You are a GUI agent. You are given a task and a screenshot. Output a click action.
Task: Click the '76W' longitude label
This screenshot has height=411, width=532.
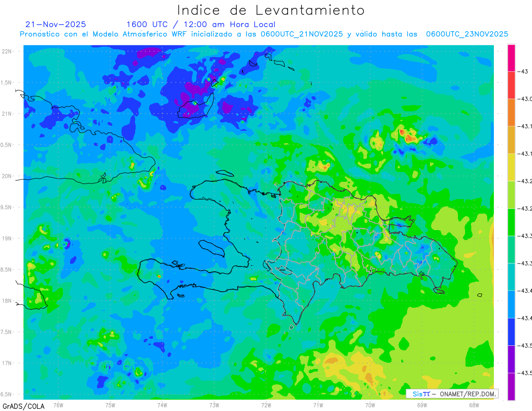[58, 405]
